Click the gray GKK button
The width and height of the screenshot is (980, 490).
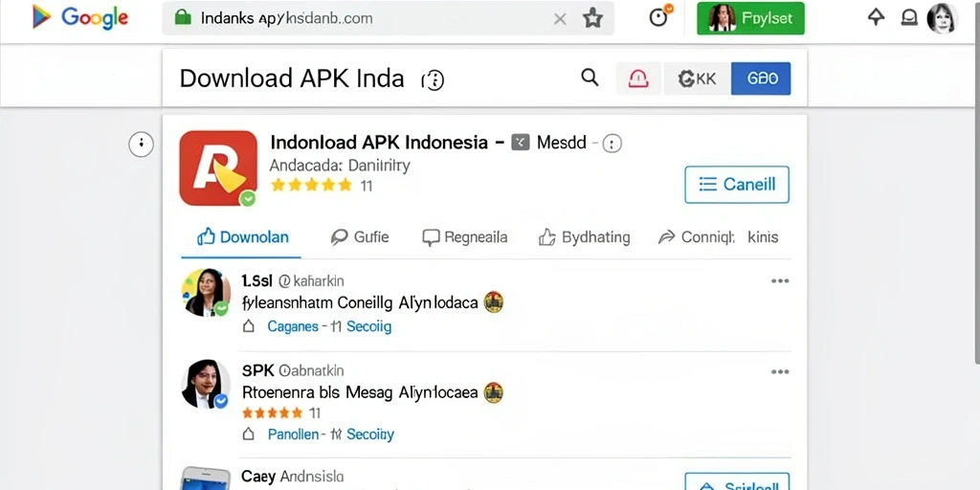coord(697,78)
